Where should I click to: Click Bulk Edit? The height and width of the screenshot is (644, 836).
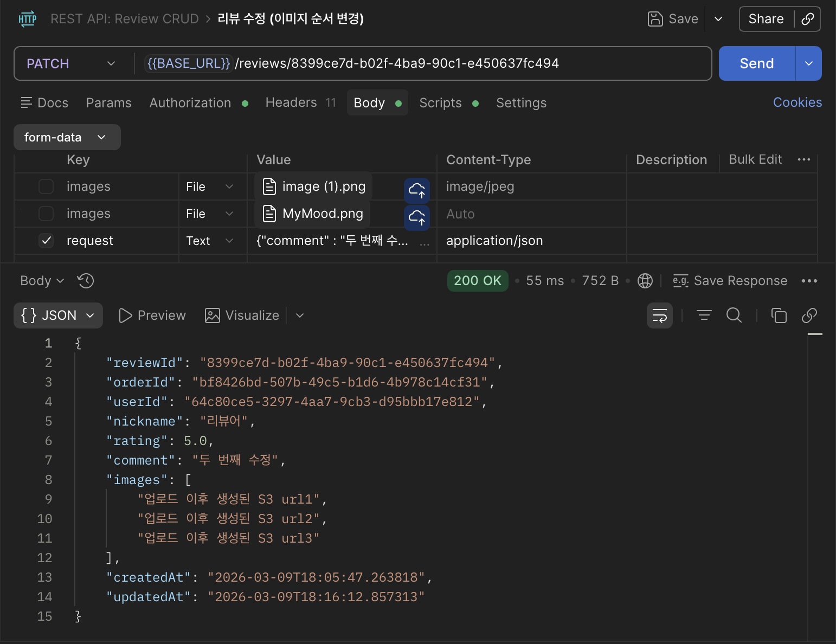(x=755, y=159)
